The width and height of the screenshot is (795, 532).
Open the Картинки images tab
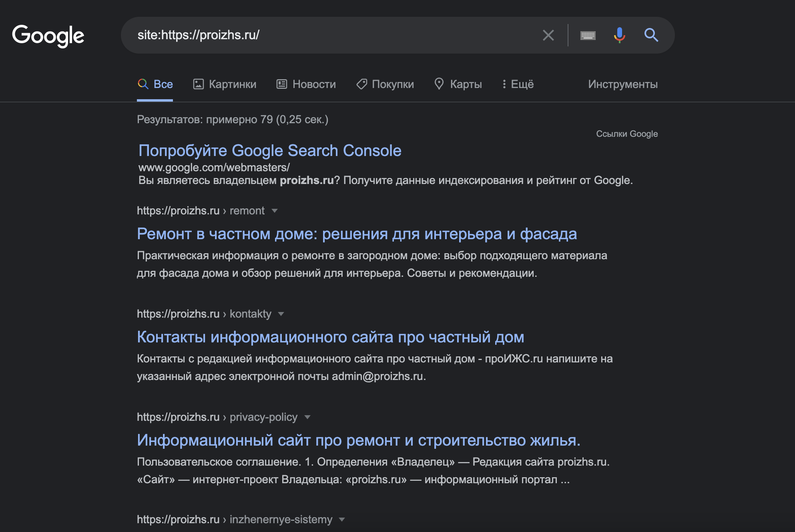point(225,84)
